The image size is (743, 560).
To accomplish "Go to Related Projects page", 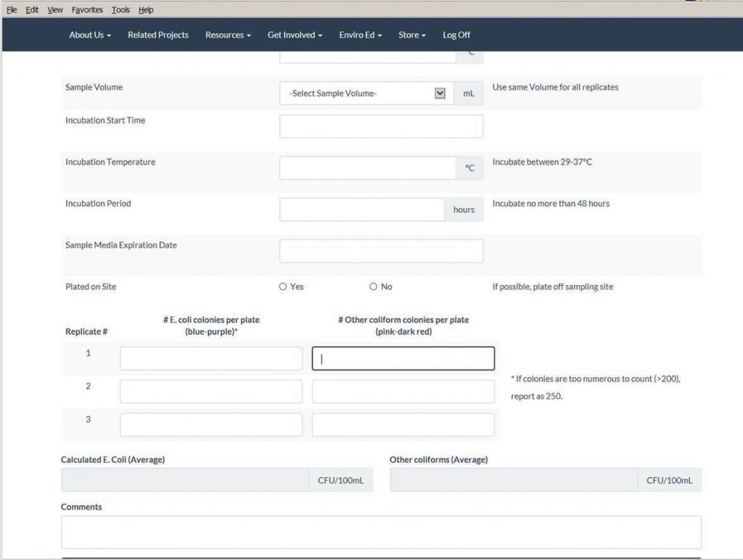I will 158,35.
